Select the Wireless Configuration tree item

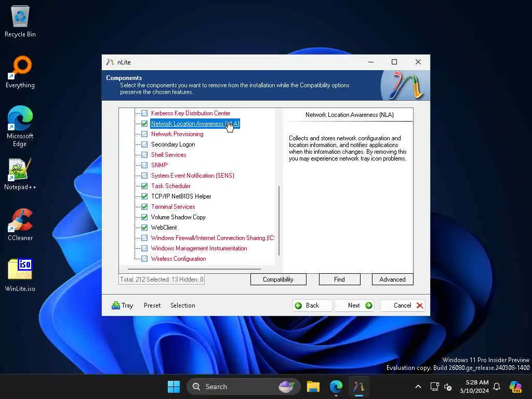pos(179,259)
